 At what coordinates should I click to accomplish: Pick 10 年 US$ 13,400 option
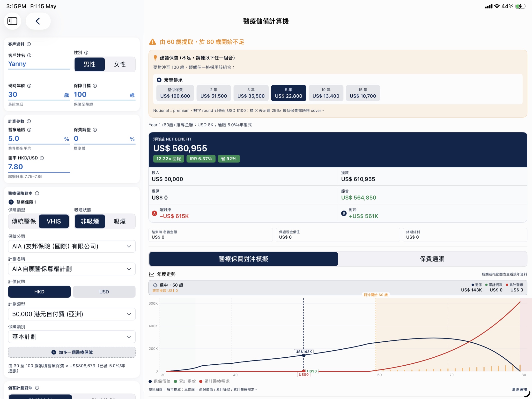(x=326, y=93)
